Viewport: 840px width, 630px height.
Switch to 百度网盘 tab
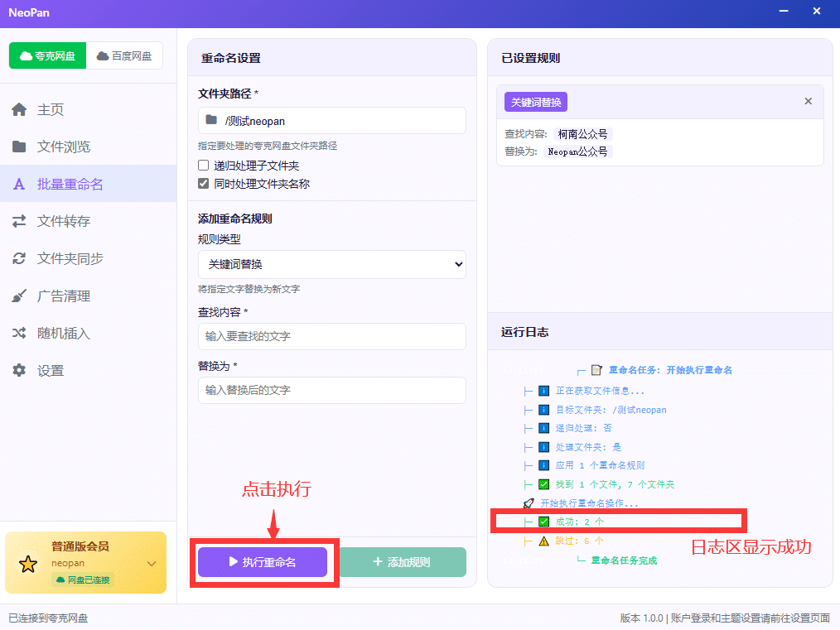[124, 55]
